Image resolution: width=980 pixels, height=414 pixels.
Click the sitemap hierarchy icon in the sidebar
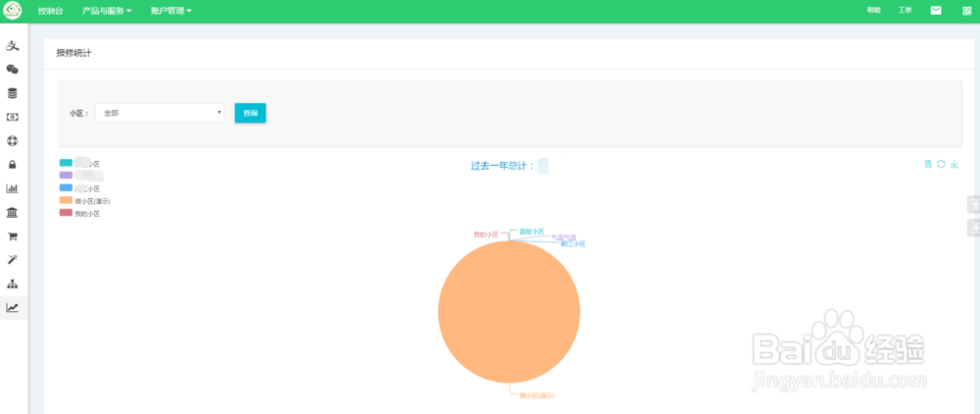12,284
